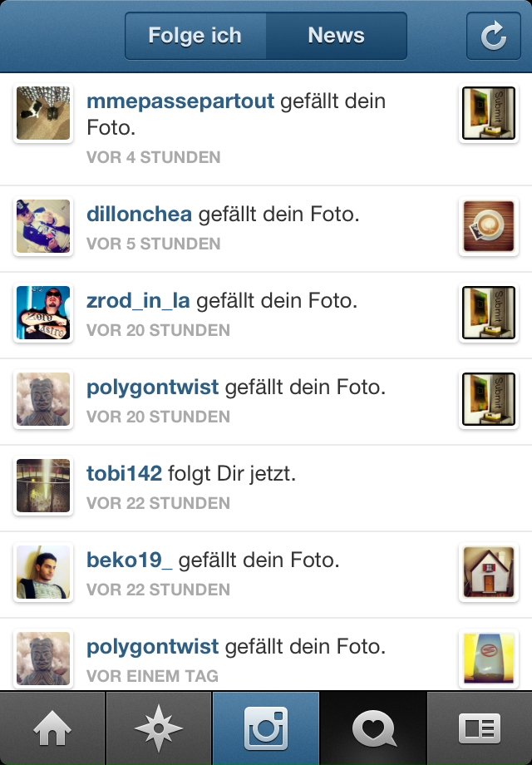Tap zrod_in_la username link
Image resolution: width=532 pixels, height=765 pixels.
tap(138, 301)
